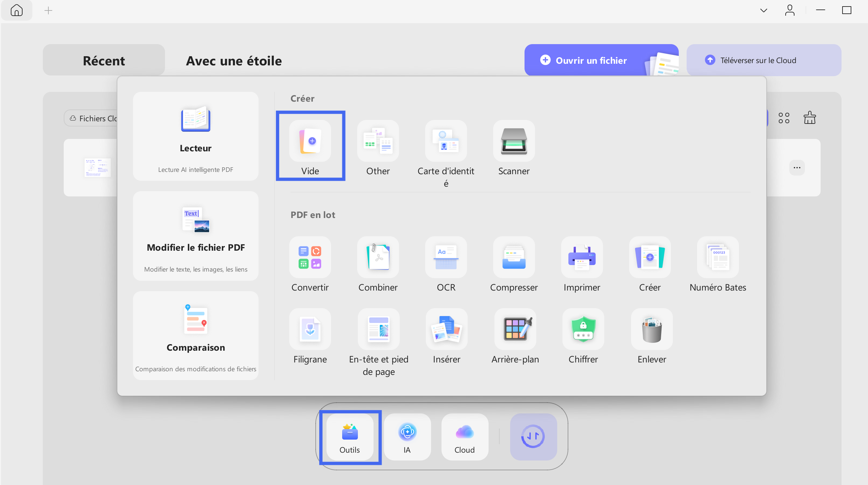Expand the title bar chevron dropdown
Image resolution: width=868 pixels, height=485 pixels.
click(x=763, y=10)
